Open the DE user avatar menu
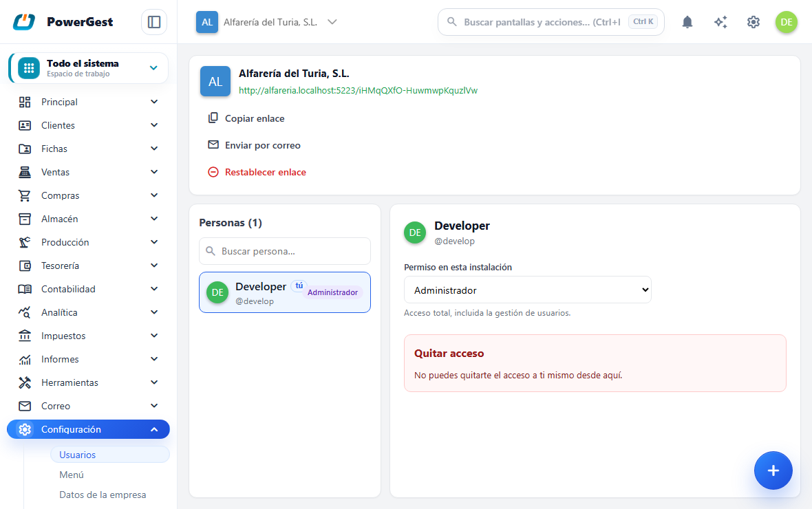Viewport: 812px width, 509px height. (x=786, y=22)
